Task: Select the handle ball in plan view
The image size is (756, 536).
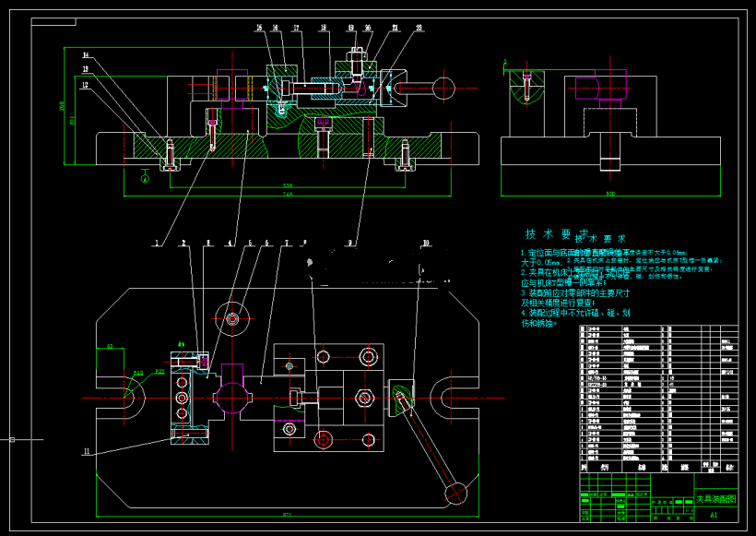Action: (x=456, y=493)
